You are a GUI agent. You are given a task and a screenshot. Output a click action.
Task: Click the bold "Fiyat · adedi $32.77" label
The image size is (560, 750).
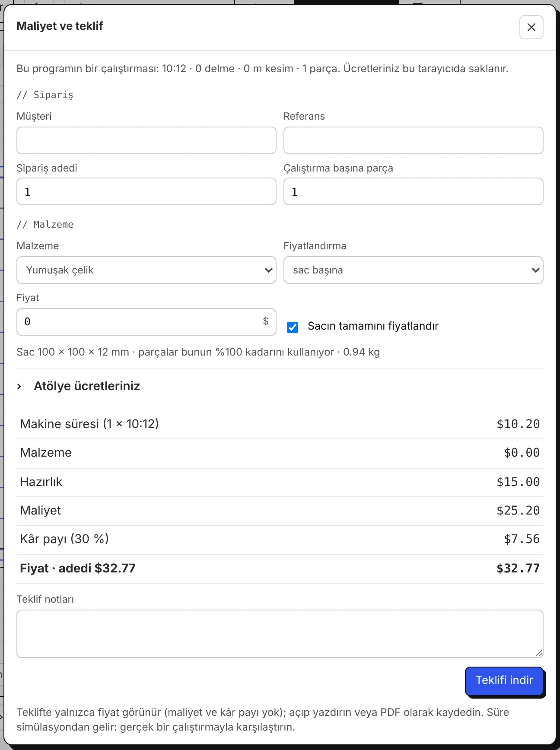coord(78,568)
